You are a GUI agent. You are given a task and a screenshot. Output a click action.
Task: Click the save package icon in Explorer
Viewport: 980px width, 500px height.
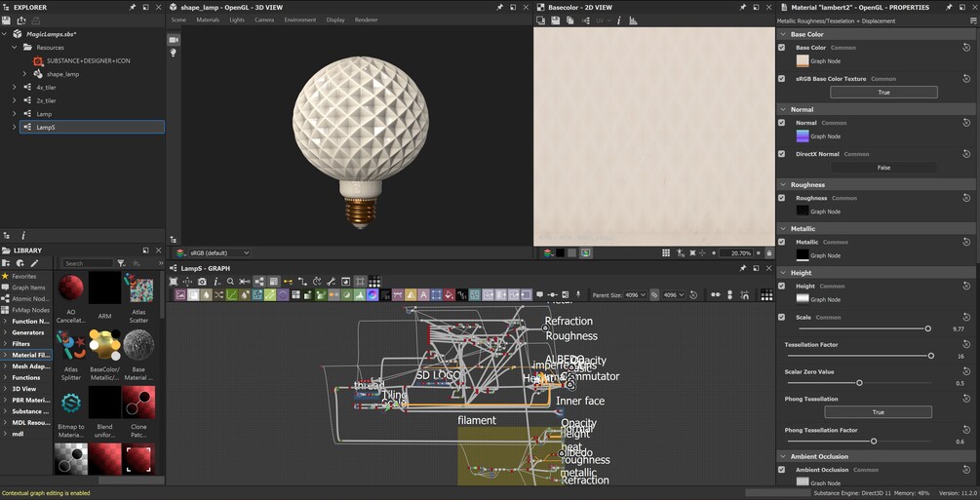pyautogui.click(x=6, y=20)
